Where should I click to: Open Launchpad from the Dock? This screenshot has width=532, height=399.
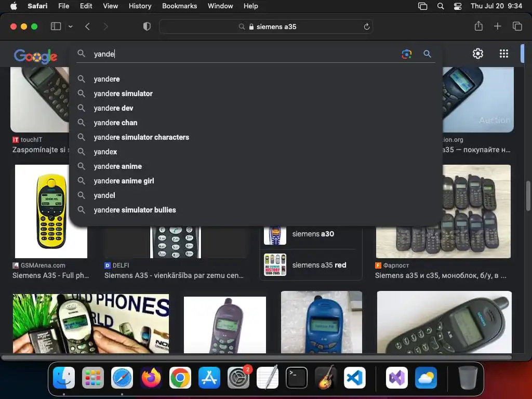tap(93, 378)
